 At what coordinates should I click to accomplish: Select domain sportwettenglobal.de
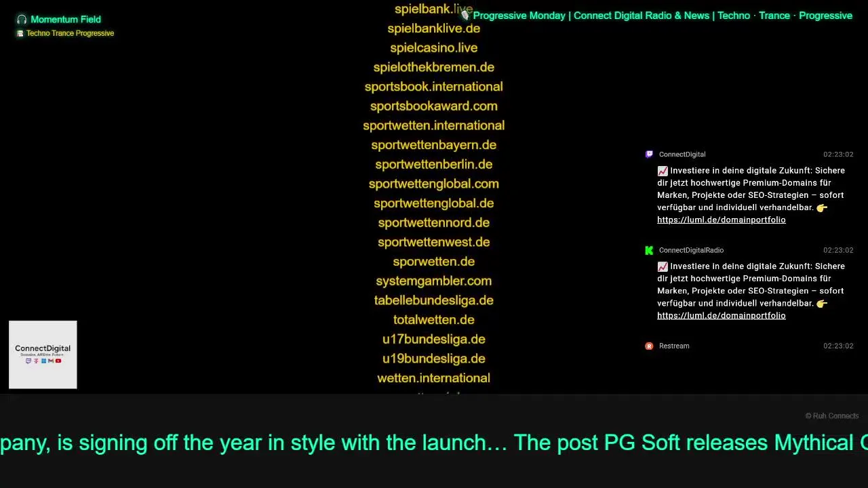pyautogui.click(x=434, y=203)
